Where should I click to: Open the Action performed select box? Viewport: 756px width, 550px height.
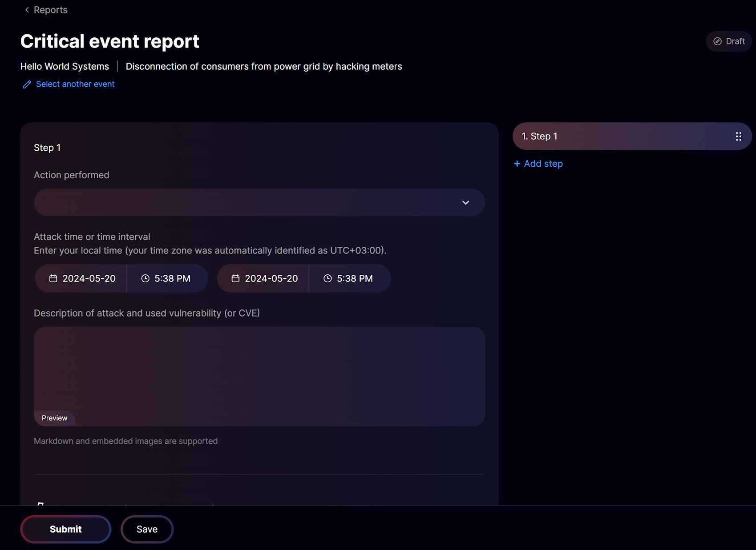[259, 202]
